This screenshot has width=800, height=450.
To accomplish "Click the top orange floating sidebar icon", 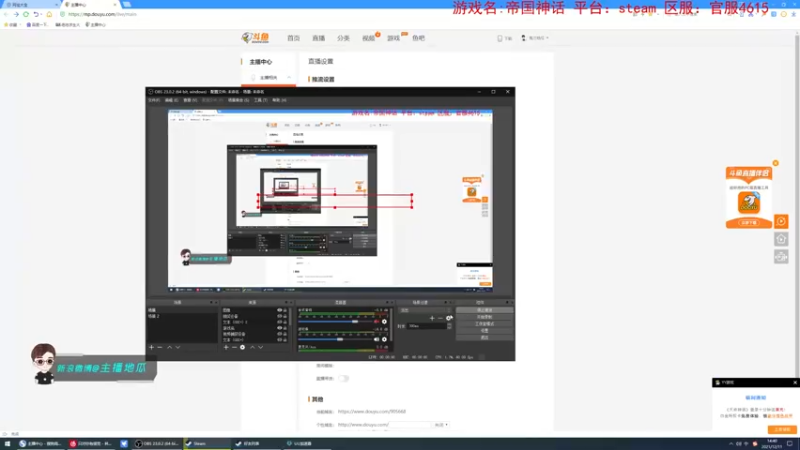I will [781, 221].
